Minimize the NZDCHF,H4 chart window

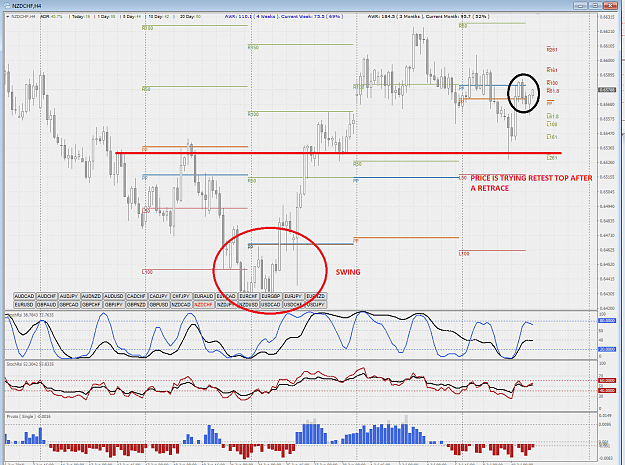point(580,6)
